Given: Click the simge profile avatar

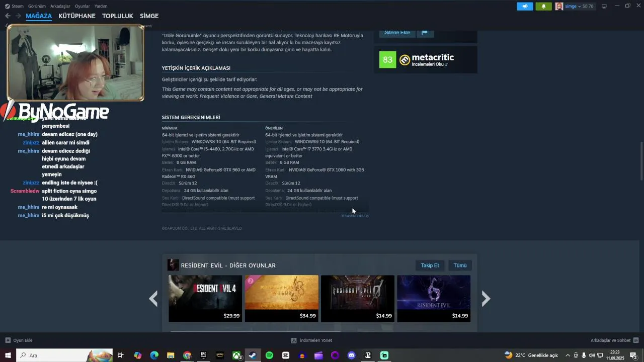Looking at the screenshot, I should tap(559, 6).
